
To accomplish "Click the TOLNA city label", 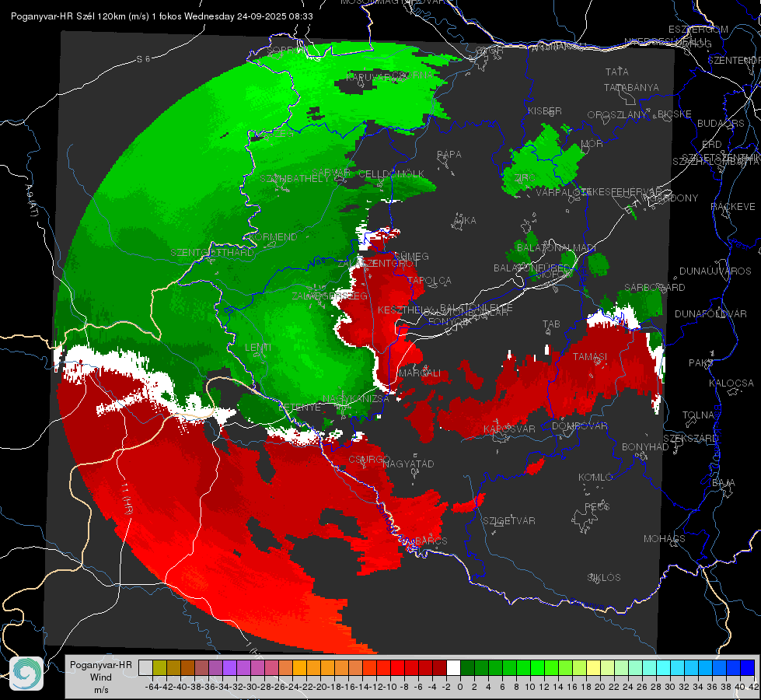I will (x=698, y=415).
